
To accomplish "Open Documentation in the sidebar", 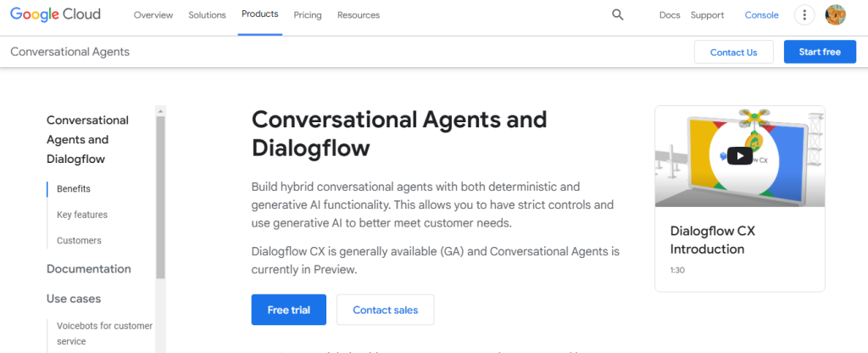I will tap(88, 269).
